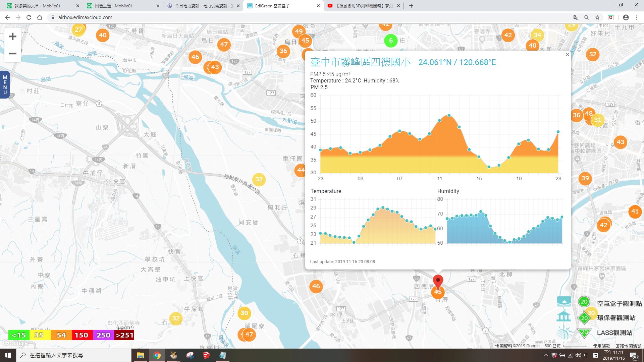Open Chrome profile account icon
This screenshot has width=644, height=362.
pos(626,17)
